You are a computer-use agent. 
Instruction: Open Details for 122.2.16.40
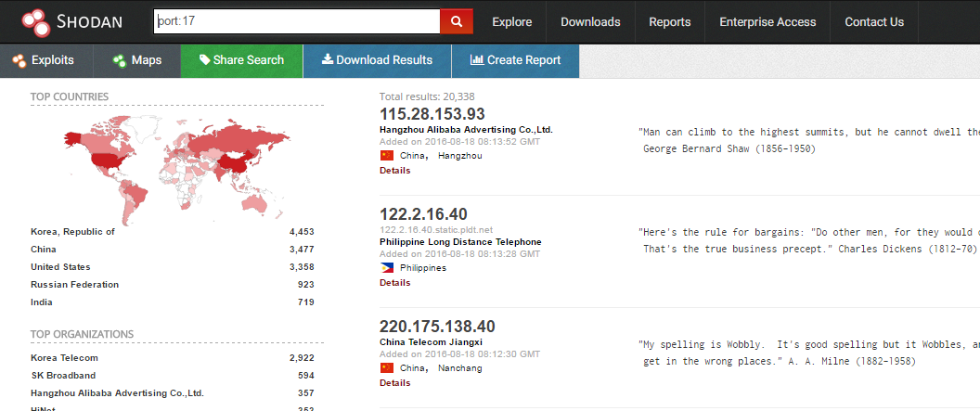(x=395, y=283)
